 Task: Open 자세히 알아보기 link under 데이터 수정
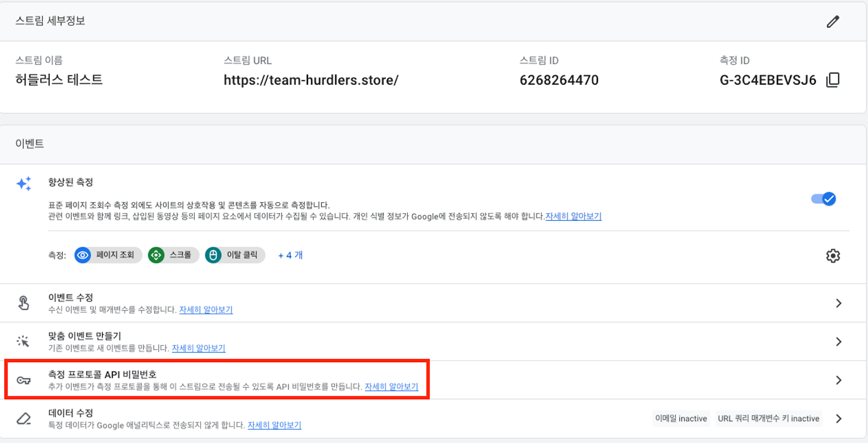click(x=275, y=425)
